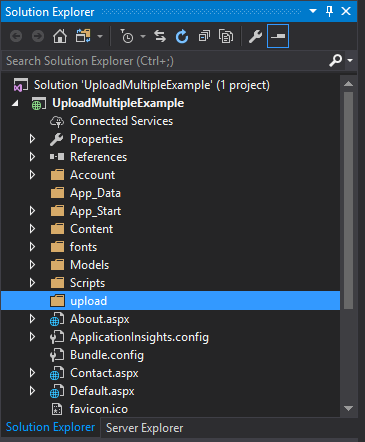Toggle the Preview Selected Items button
This screenshot has width=365, height=442.
278,36
